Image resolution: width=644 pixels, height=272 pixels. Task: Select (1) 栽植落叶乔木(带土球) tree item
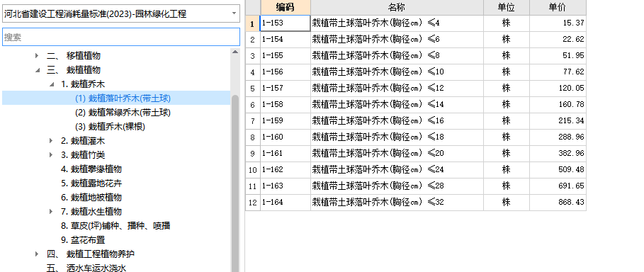tap(123, 98)
